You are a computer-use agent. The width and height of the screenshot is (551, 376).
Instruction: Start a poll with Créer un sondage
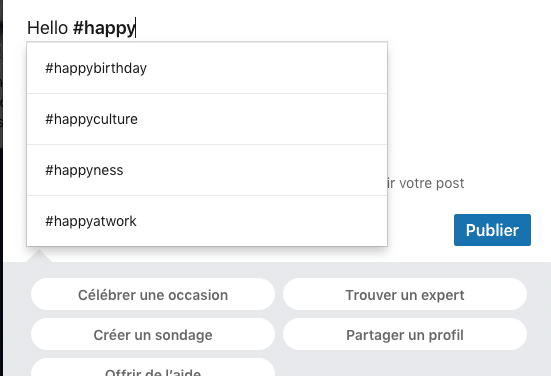(153, 335)
